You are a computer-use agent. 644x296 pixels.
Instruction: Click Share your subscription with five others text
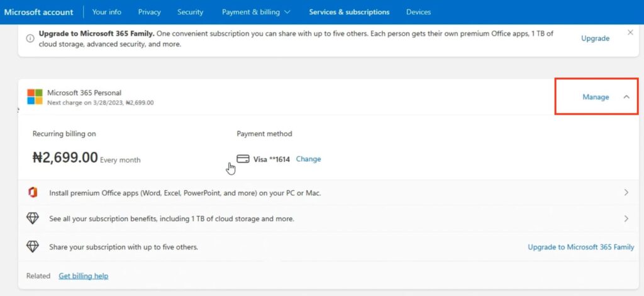point(124,247)
